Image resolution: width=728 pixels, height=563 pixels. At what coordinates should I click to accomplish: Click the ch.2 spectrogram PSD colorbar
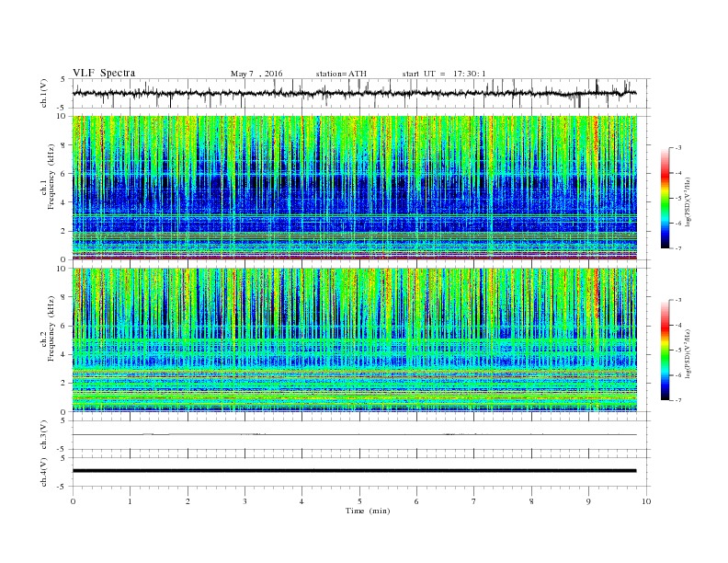[x=665, y=350]
